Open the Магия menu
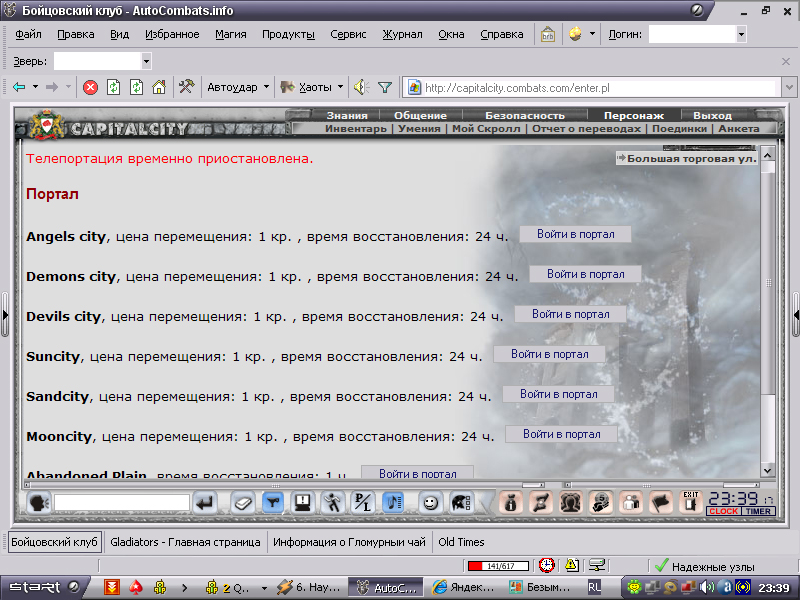The height and width of the screenshot is (600, 800). point(231,34)
